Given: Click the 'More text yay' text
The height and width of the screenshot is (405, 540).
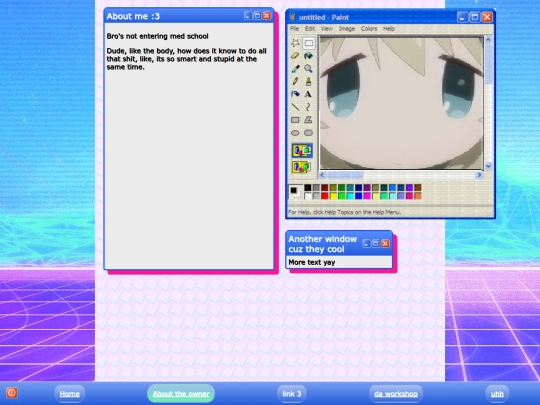Looking at the screenshot, I should (312, 262).
